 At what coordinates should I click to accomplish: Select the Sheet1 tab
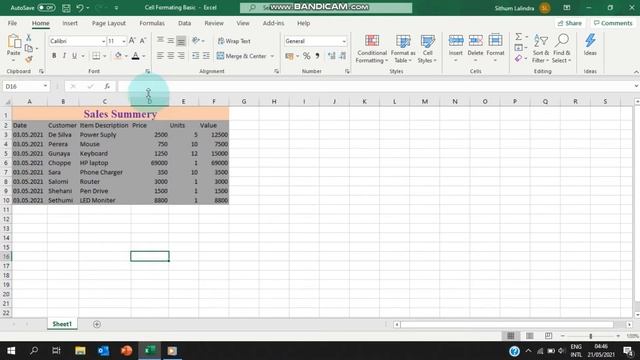click(x=62, y=324)
